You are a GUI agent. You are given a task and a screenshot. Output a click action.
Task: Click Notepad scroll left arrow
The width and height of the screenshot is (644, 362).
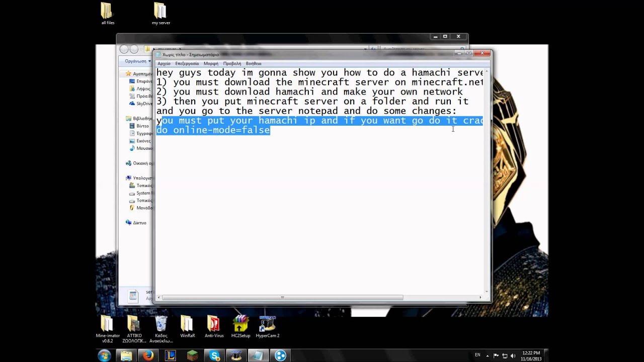point(159,298)
